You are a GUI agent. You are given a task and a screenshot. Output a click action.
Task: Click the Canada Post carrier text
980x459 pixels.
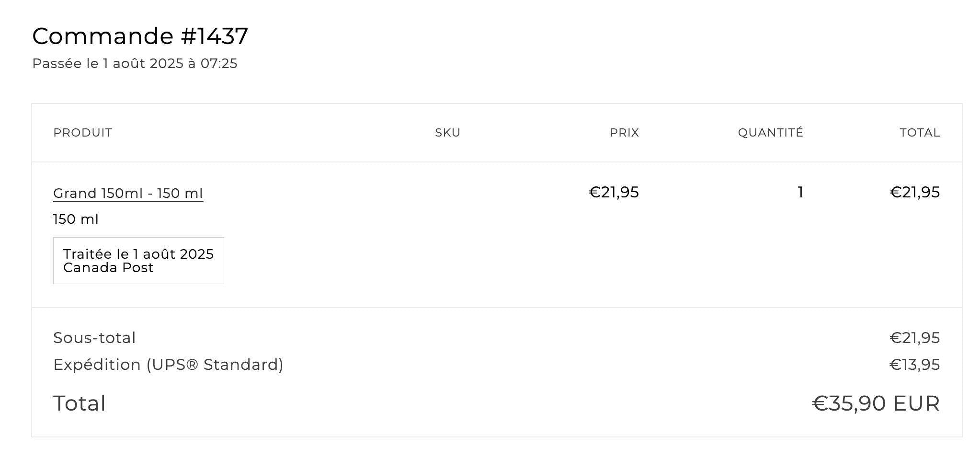click(x=108, y=268)
